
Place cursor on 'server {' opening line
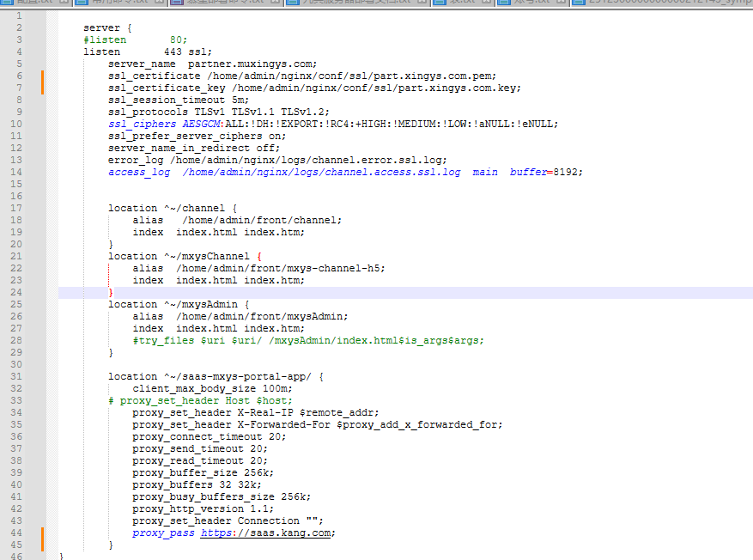[107, 27]
